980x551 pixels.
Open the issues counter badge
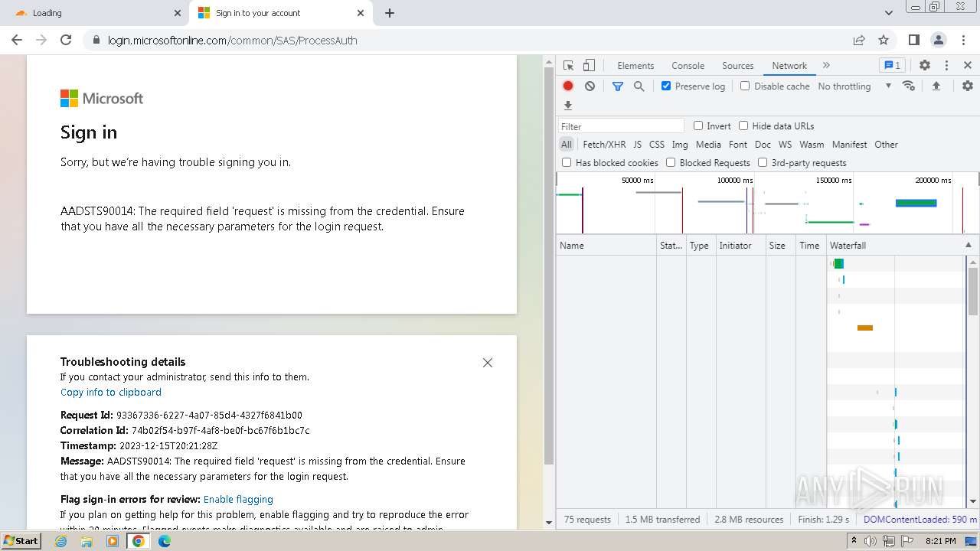891,66
